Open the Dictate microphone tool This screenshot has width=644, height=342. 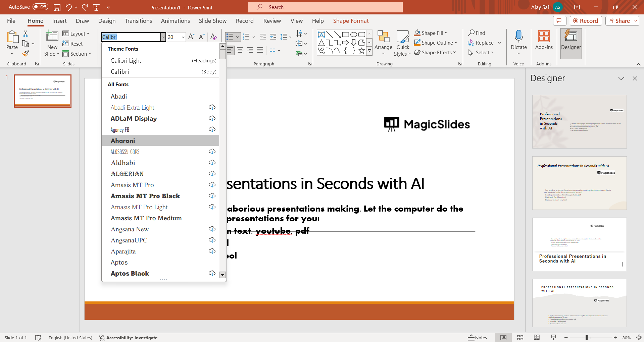tap(518, 36)
